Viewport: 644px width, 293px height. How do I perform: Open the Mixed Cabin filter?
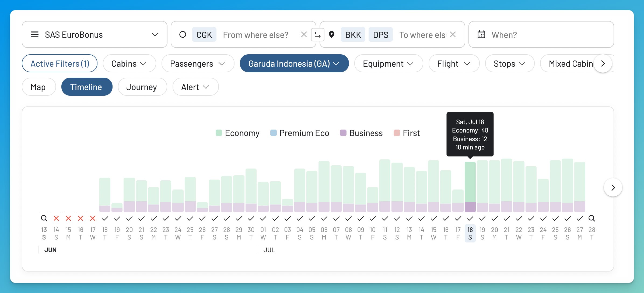(571, 63)
